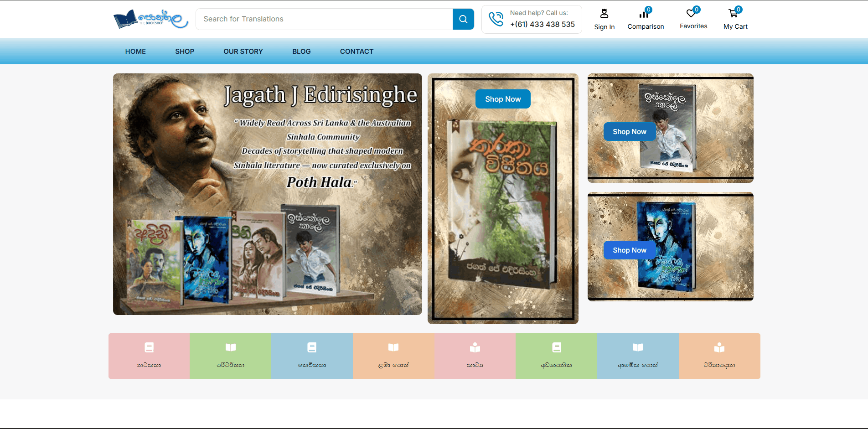Select the blue කෙටිකතා category tile
This screenshot has height=429, width=868.
tap(312, 356)
